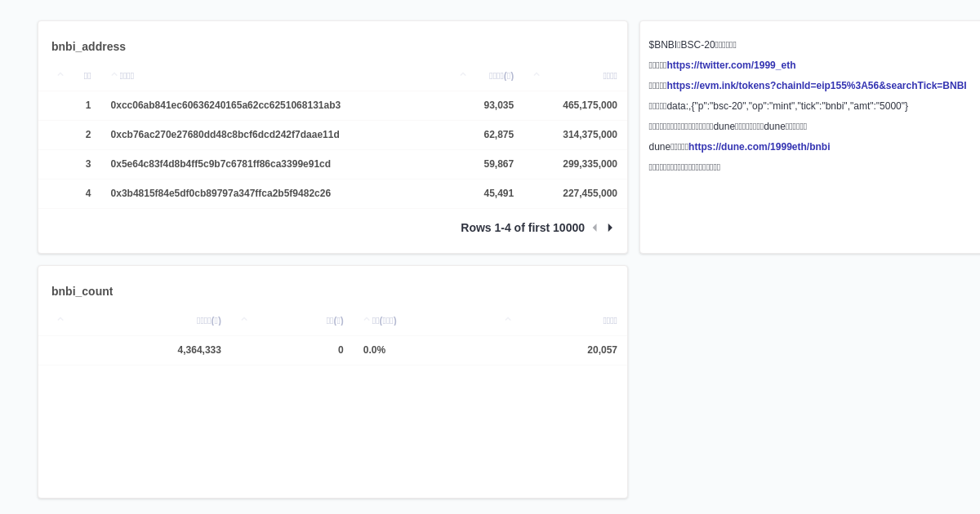Screen dimensions: 980x514
Task: Advance to next page of bnbi_address results
Action: [610, 228]
